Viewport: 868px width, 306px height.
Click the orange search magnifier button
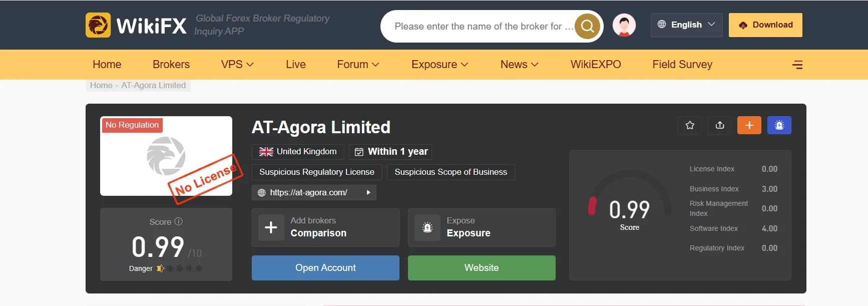[587, 26]
